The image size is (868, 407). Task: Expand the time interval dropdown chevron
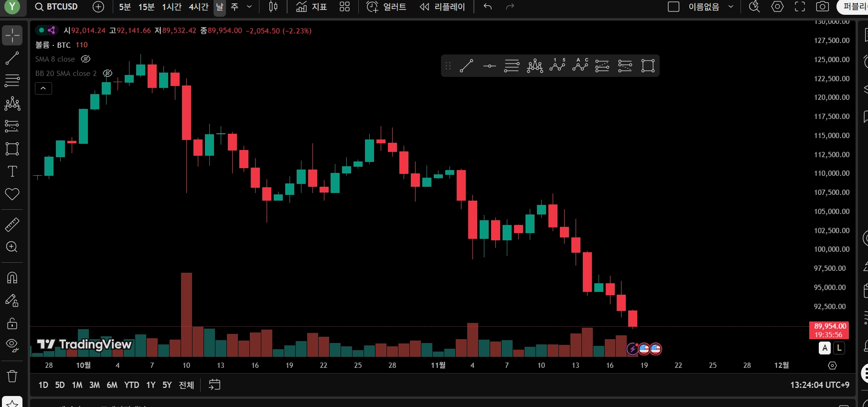pos(249,7)
